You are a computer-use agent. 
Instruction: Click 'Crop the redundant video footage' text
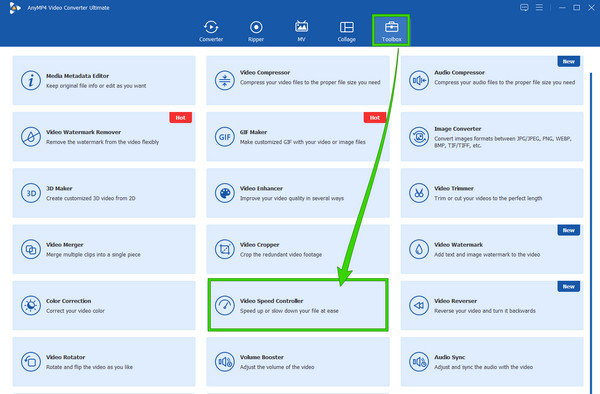pos(281,254)
